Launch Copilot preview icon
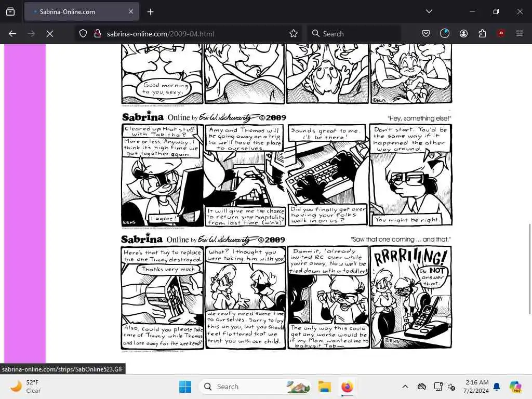 [515, 387]
